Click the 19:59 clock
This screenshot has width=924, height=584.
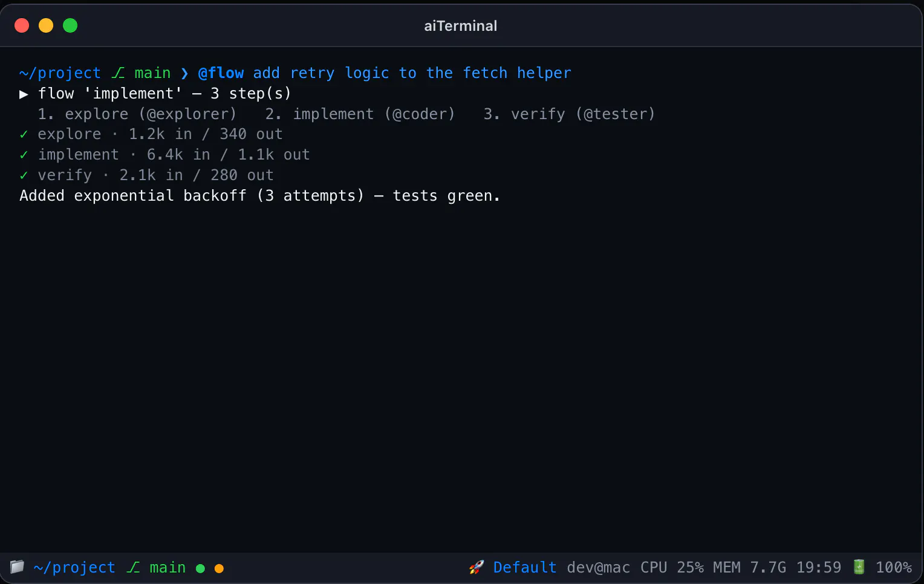pos(818,567)
